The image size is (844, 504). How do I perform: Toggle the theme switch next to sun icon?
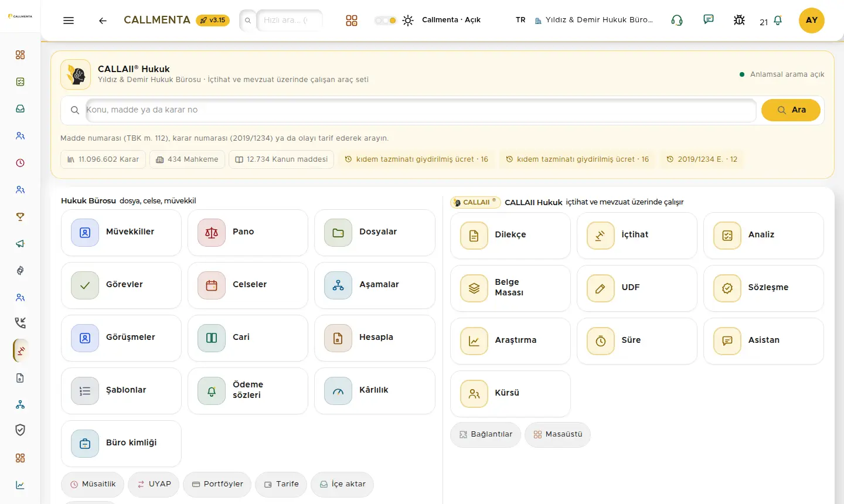(x=386, y=21)
